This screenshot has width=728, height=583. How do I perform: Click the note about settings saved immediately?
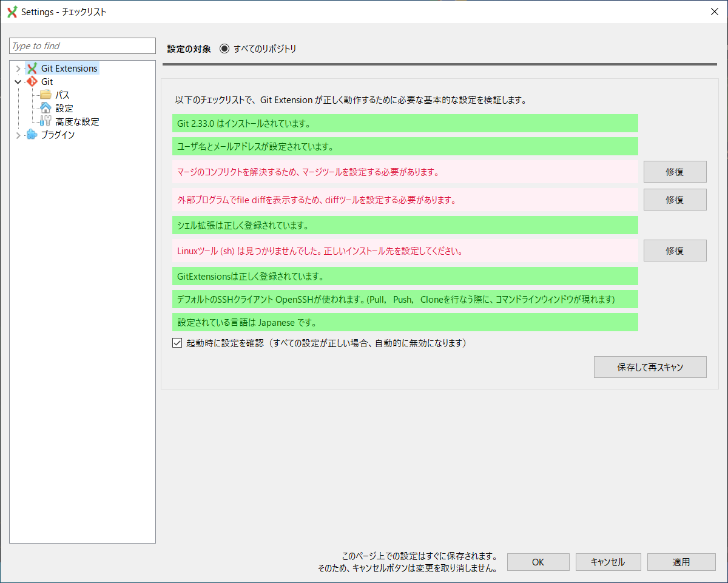(x=408, y=562)
